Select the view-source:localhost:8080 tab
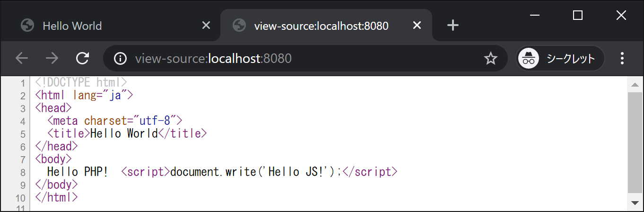The height and width of the screenshot is (212, 644). pos(321,26)
